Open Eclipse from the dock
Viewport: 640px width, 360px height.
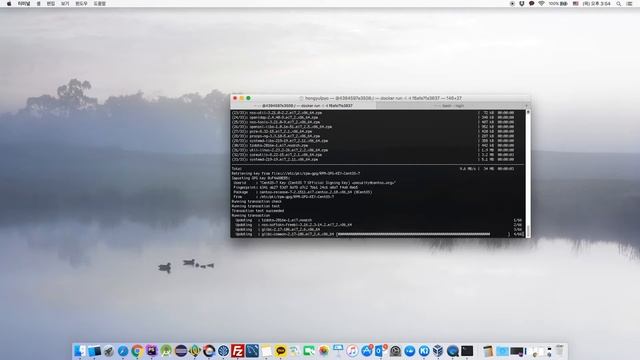pyautogui.click(x=181, y=351)
